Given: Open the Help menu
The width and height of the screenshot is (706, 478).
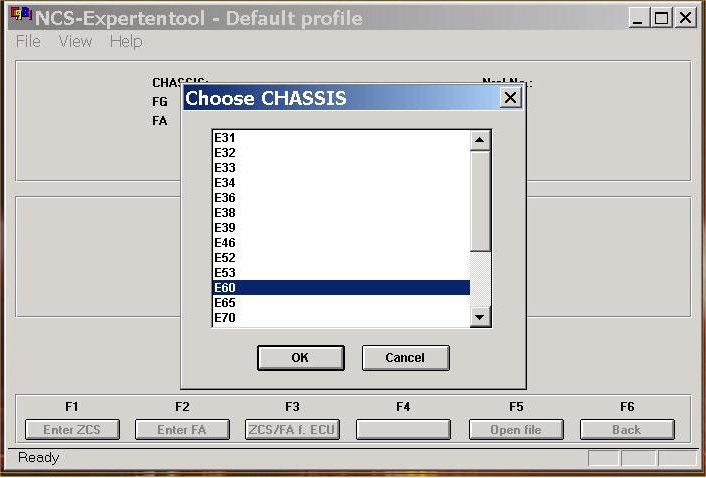Looking at the screenshot, I should (x=126, y=41).
